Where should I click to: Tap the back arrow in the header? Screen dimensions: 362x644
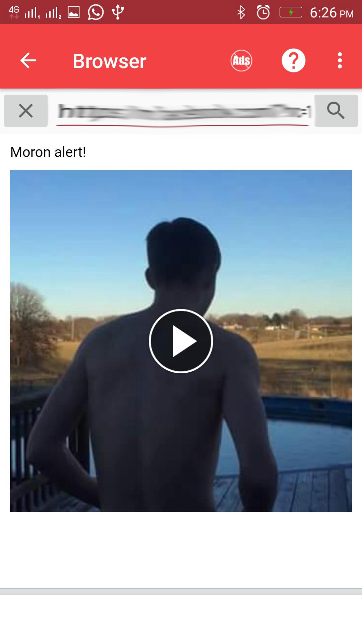tap(28, 61)
